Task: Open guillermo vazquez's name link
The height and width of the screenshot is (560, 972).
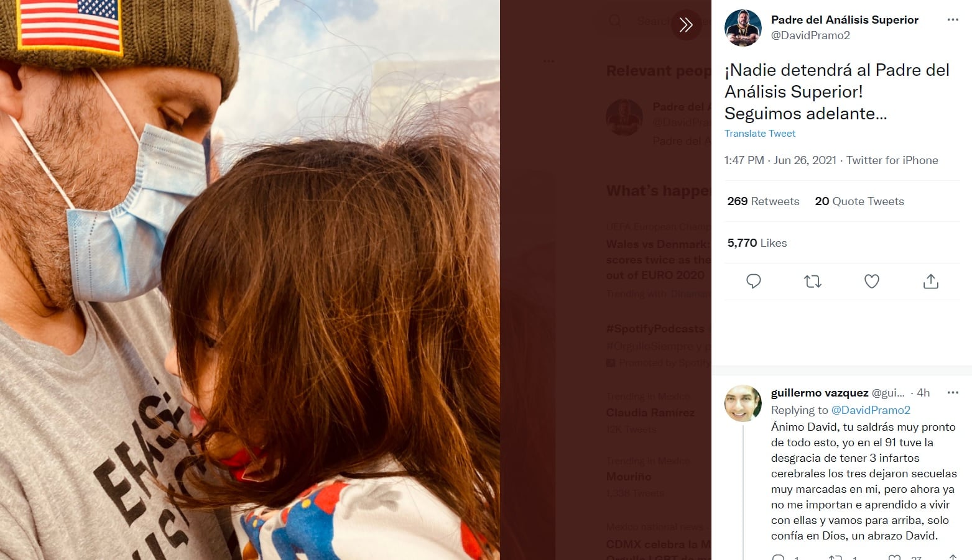Action: click(x=819, y=393)
